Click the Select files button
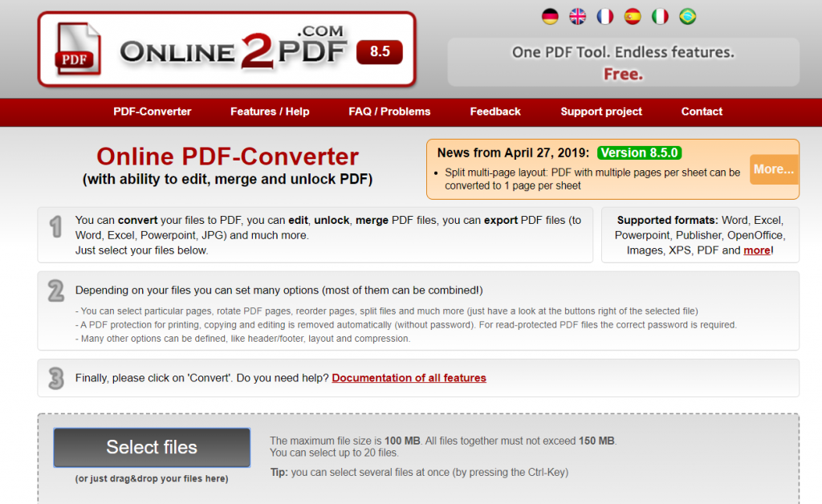This screenshot has height=504, width=822. pos(152,447)
